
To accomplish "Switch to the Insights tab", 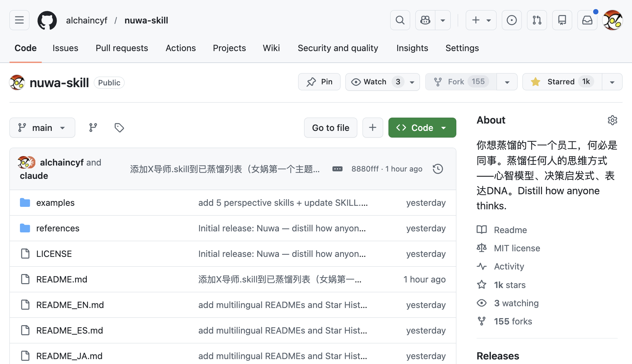I will coord(412,48).
